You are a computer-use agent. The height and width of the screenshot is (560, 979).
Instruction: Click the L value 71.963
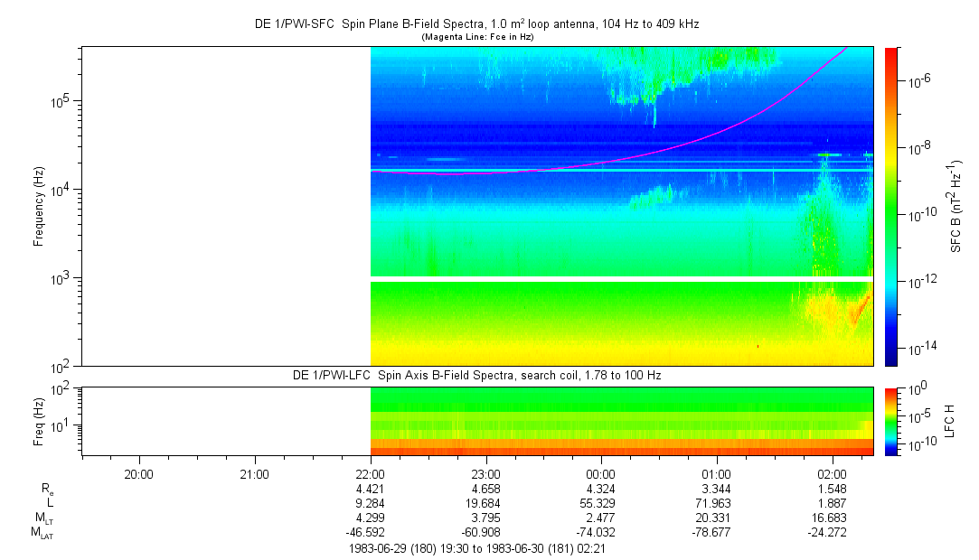point(714,503)
